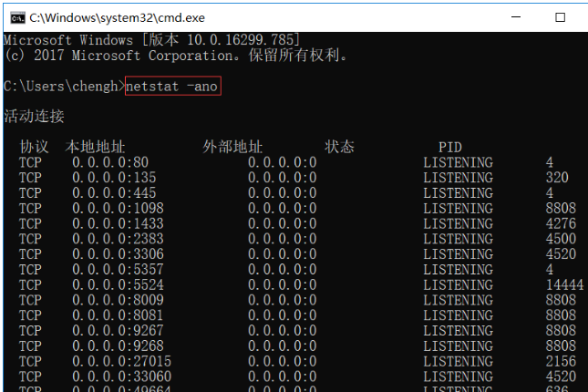Click local address 0.0.0.0:2383
The image size is (588, 392).
tap(118, 239)
